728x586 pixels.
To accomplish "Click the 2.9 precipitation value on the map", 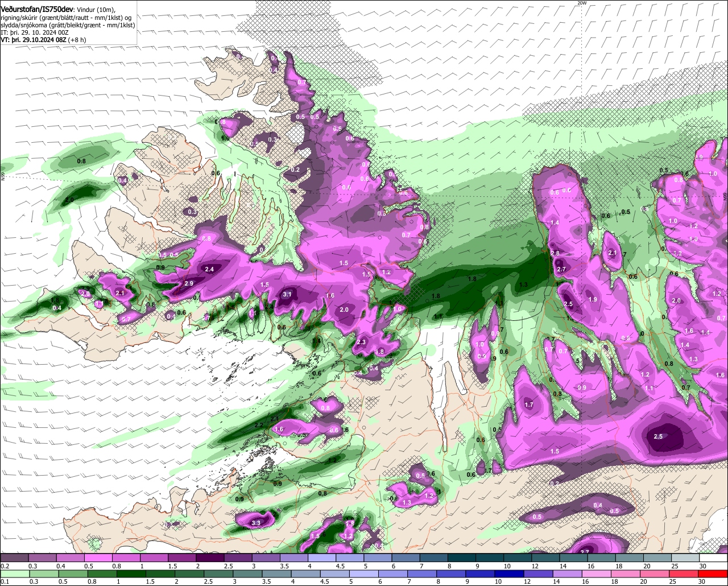I will 189,283.
